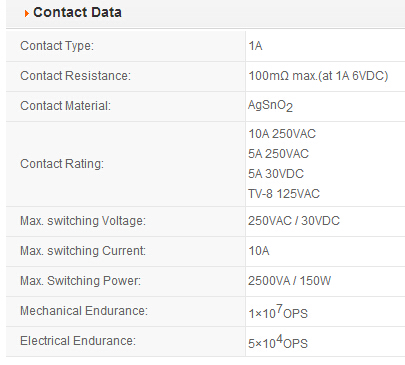Select the 5A 250VAC rating line

click(x=279, y=154)
